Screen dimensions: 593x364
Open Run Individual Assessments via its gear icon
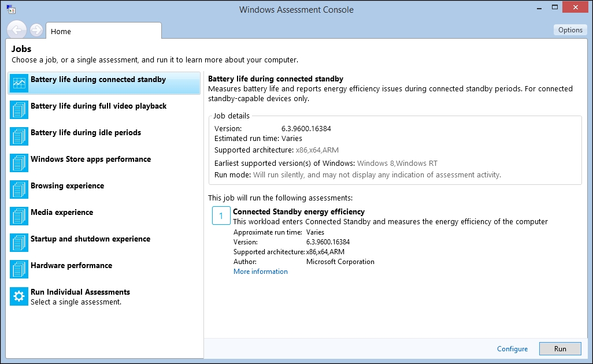pyautogui.click(x=18, y=296)
